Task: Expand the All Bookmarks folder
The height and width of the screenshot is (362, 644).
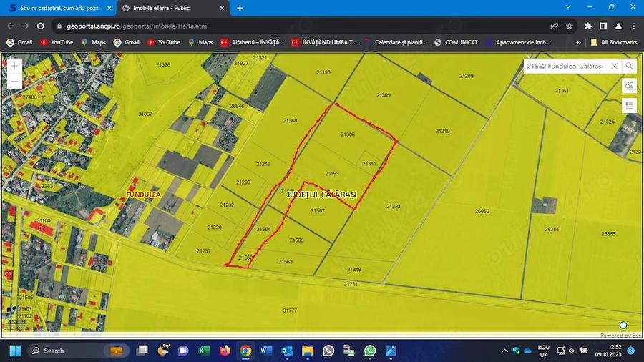Action: tap(613, 42)
